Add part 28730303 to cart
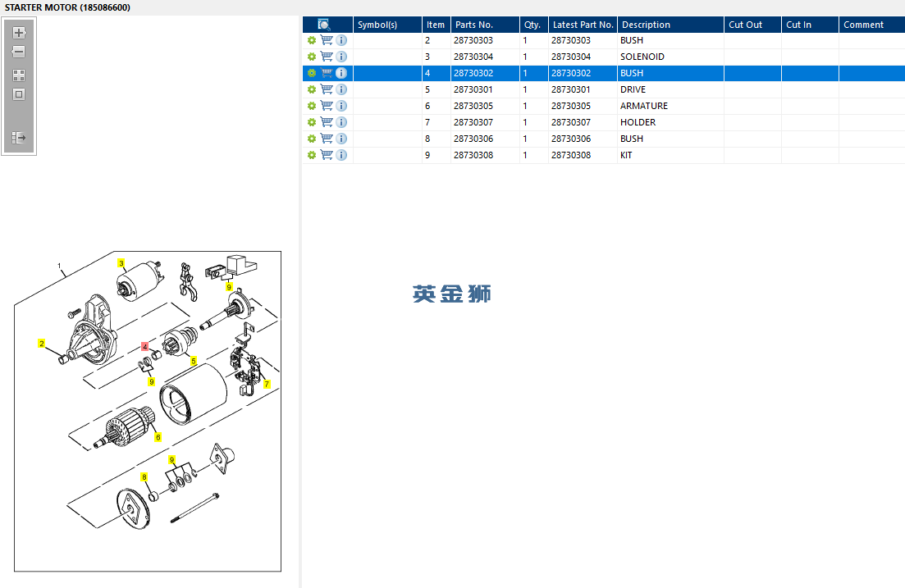Image resolution: width=905 pixels, height=588 pixels. pos(327,40)
